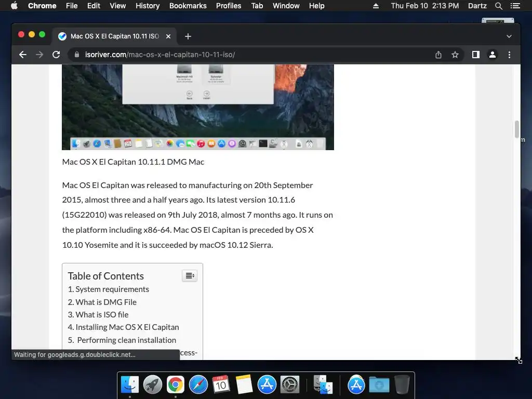This screenshot has width=532, height=399.
Task: Open Notification Center list icon
Action: coord(515,6)
